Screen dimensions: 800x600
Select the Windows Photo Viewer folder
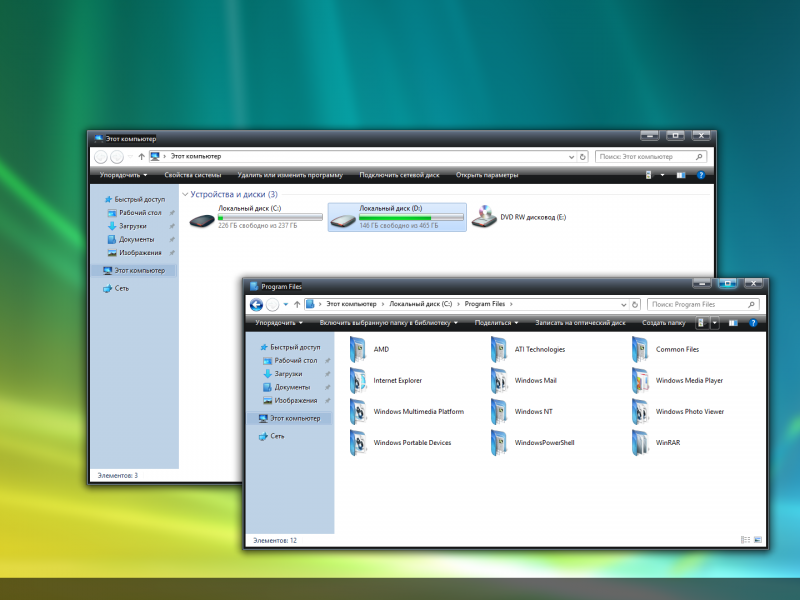click(x=678, y=412)
